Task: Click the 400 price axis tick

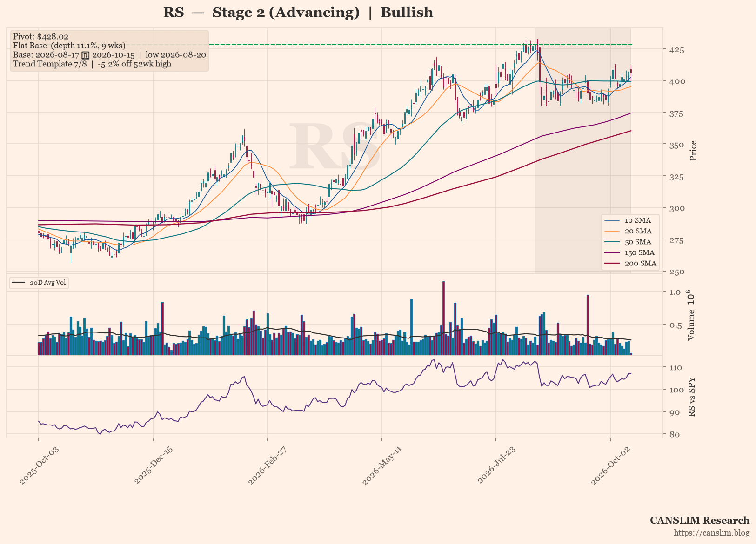Action: [x=676, y=81]
